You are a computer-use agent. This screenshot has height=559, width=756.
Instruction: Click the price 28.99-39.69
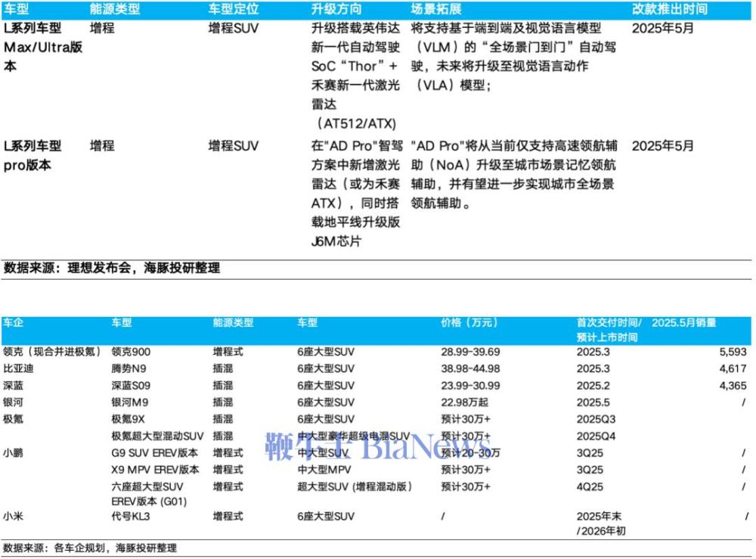(x=470, y=352)
